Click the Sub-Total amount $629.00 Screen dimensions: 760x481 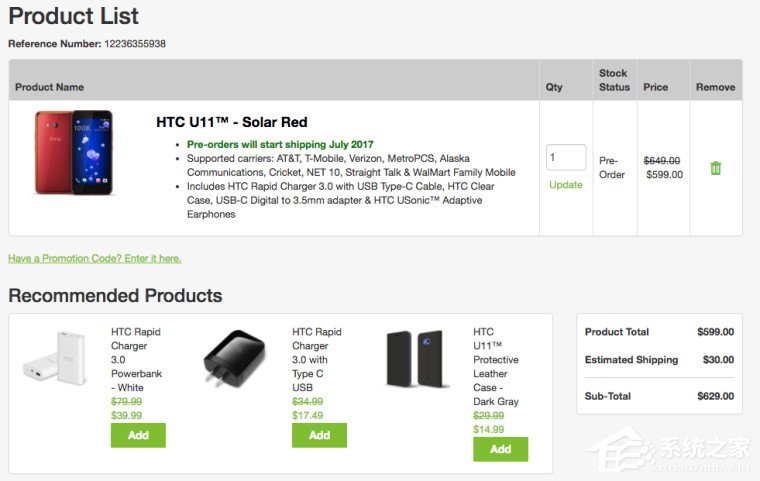[715, 396]
